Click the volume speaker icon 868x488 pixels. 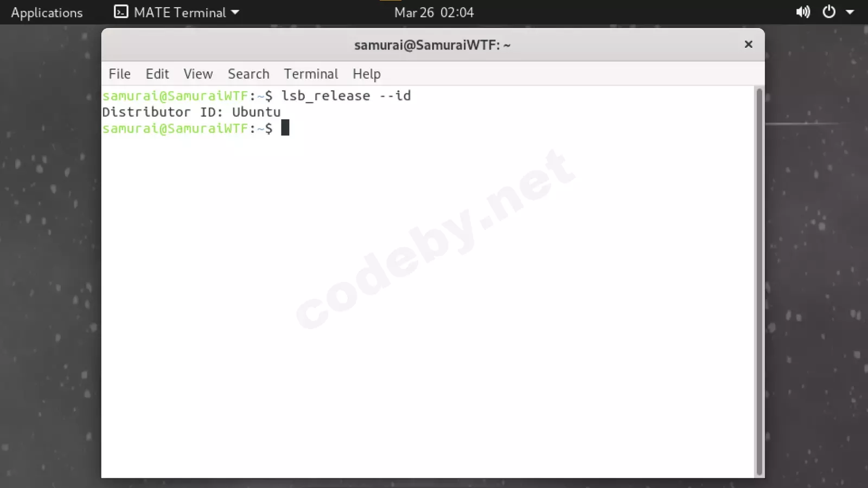[803, 12]
